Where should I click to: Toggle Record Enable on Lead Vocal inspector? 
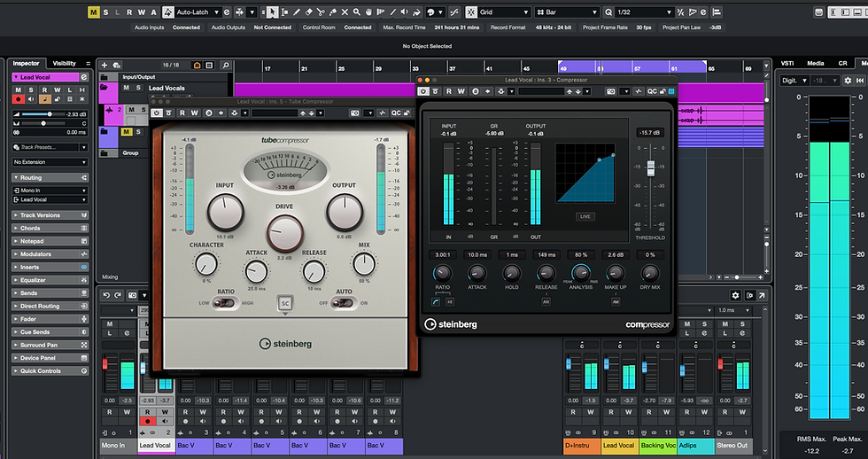point(19,99)
